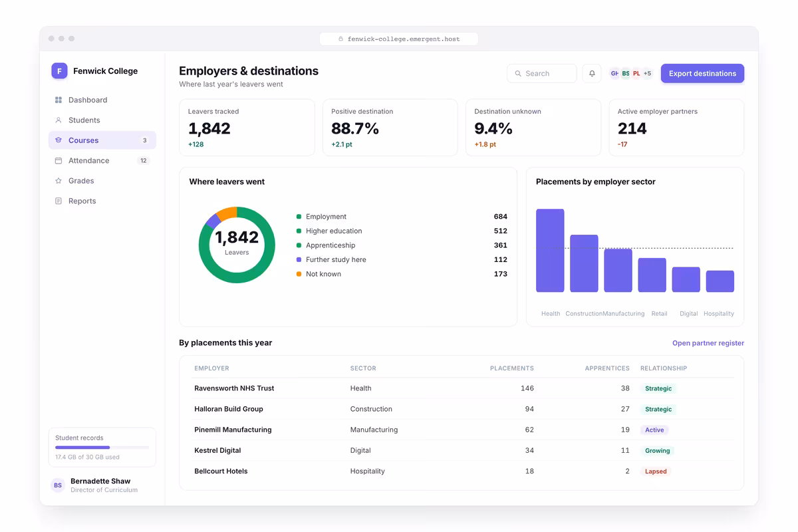Screen dimensions: 798x532
Task: Click the Bernadette Shaw profile name
Action: (100, 481)
